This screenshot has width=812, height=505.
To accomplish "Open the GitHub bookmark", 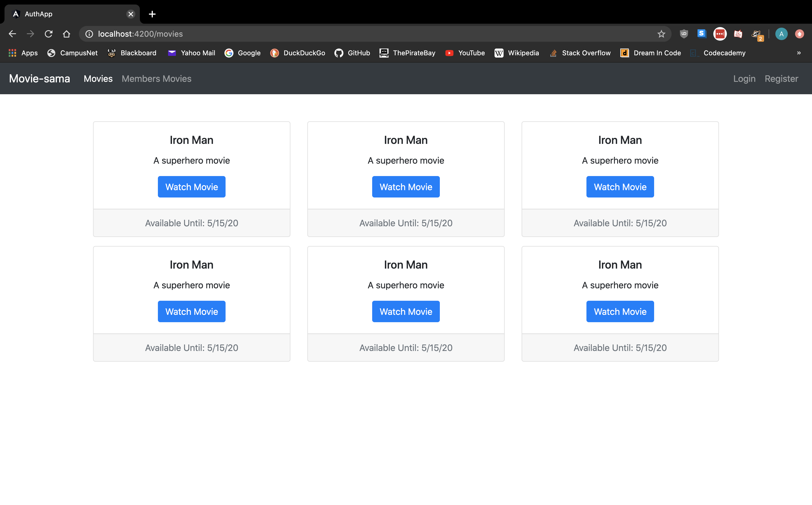I will (352, 53).
